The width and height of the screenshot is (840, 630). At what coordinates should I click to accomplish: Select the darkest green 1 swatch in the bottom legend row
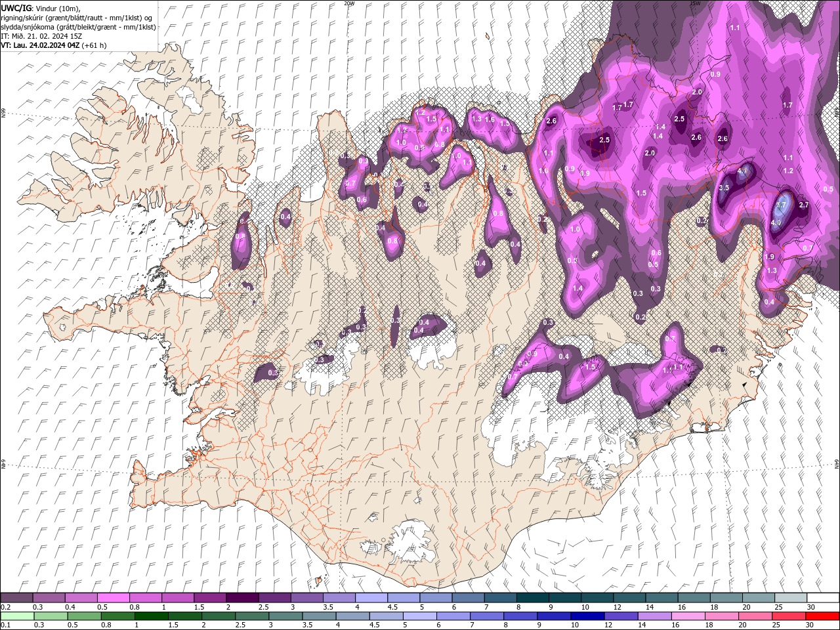(x=151, y=616)
